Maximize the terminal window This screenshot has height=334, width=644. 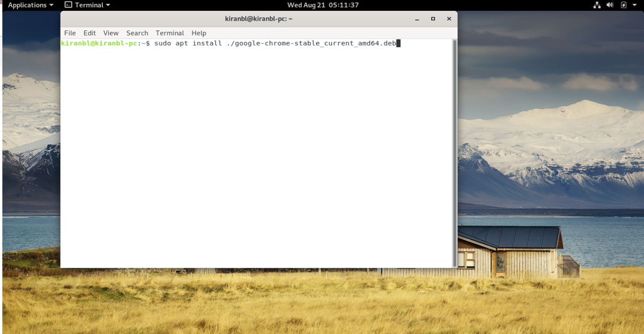(x=433, y=19)
